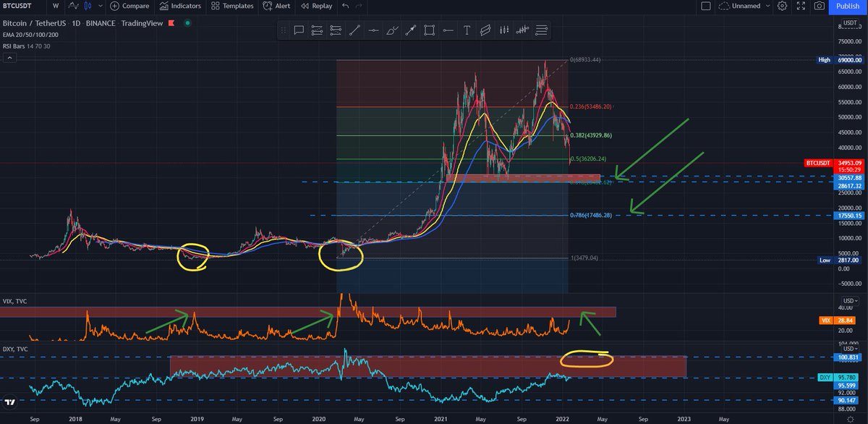Click the TradingView logo at bottom left
The image size is (868, 424).
pos(11,402)
